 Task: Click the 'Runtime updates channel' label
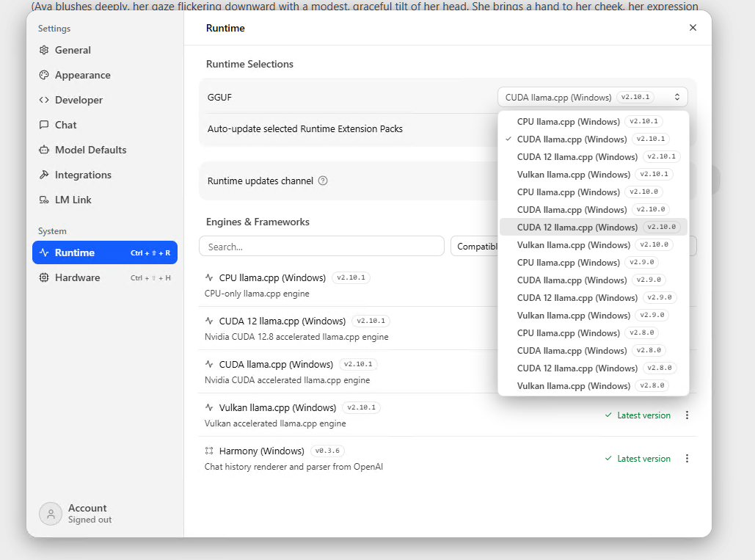coord(260,181)
